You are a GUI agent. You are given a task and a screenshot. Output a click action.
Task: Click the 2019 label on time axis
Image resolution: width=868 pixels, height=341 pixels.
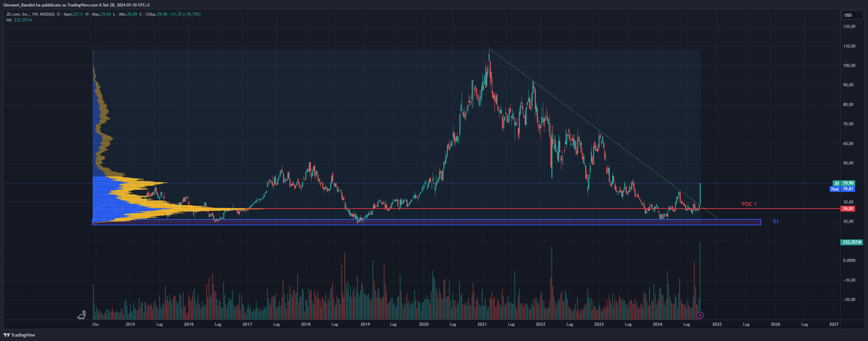tap(365, 324)
